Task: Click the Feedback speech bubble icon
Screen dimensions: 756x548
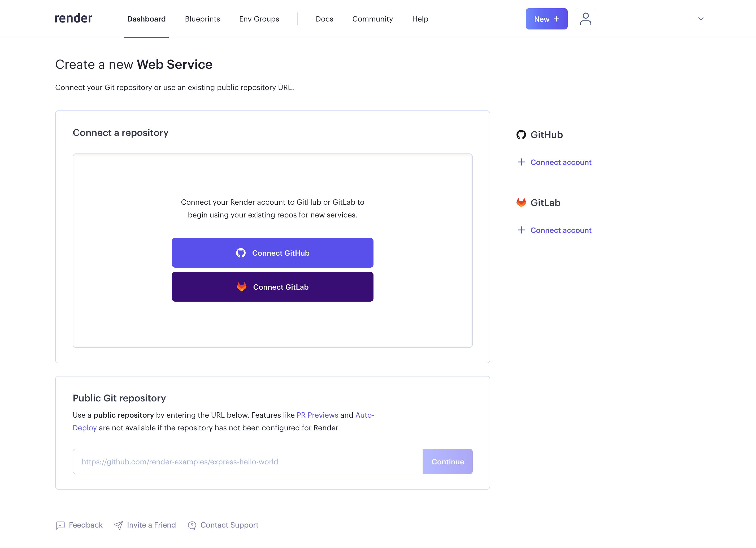Action: tap(60, 525)
